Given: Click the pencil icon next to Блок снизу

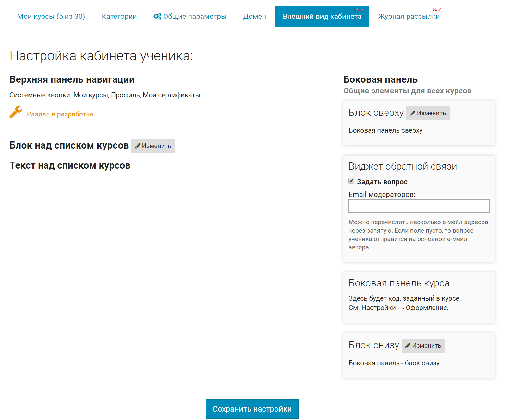Looking at the screenshot, I should [408, 346].
